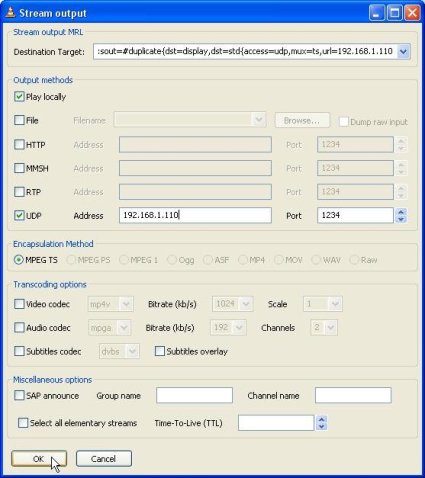
Task: Increase the UDP port with the up arrow
Action: [x=401, y=212]
